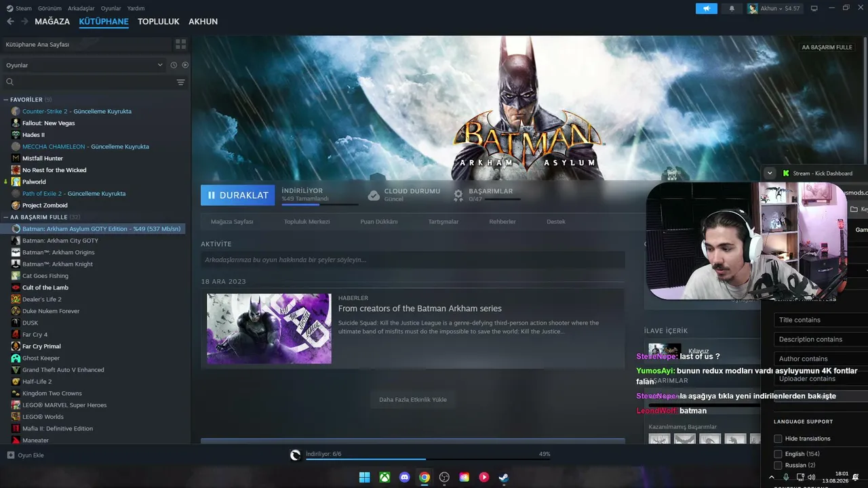Screen dimensions: 868x488
Task: Check the English language checkbox
Action: (x=778, y=454)
